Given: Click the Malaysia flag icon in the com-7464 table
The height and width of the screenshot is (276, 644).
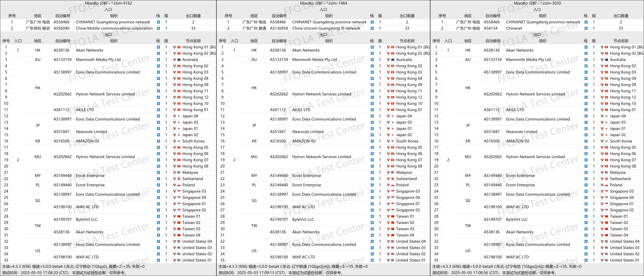Looking at the screenshot, I should point(393,172).
